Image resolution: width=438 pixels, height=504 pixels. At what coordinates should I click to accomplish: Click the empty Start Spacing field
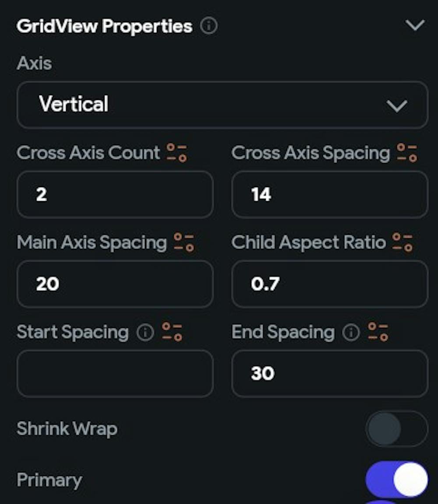(x=115, y=373)
